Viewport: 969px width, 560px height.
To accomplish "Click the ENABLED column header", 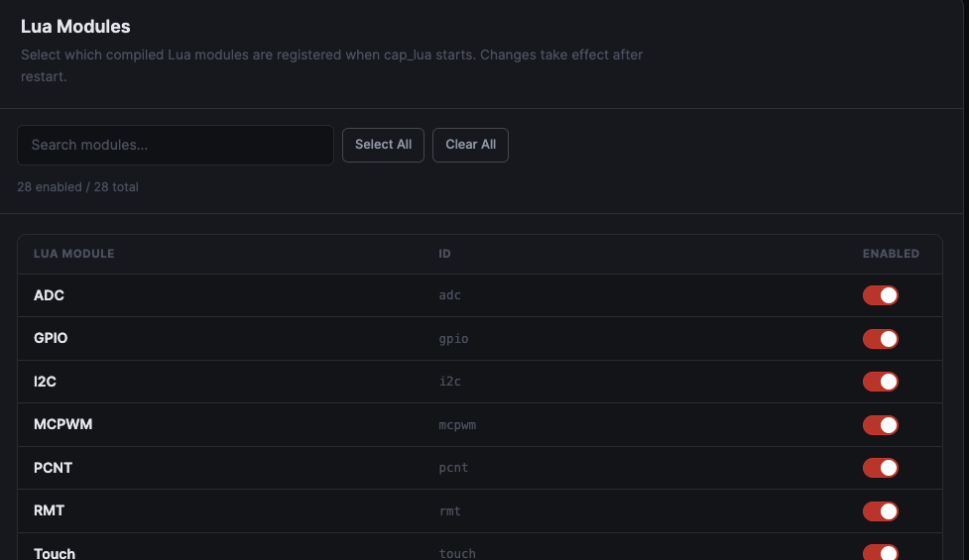I will [x=891, y=254].
